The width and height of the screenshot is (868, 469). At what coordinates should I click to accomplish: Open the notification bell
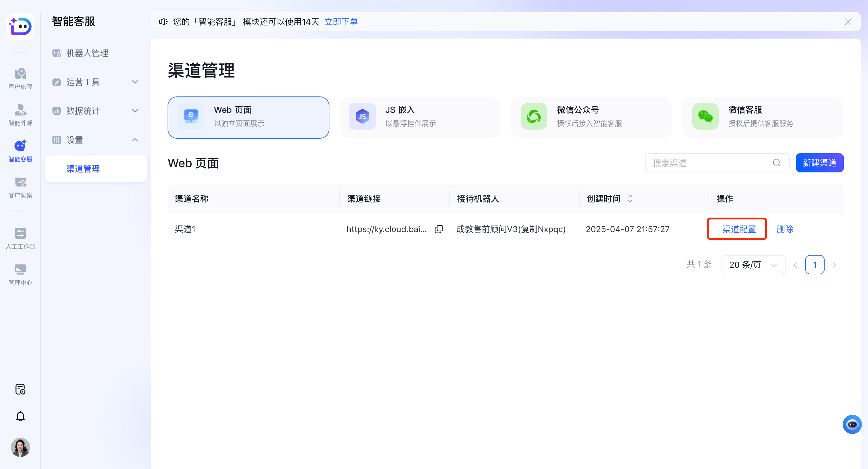tap(20, 416)
